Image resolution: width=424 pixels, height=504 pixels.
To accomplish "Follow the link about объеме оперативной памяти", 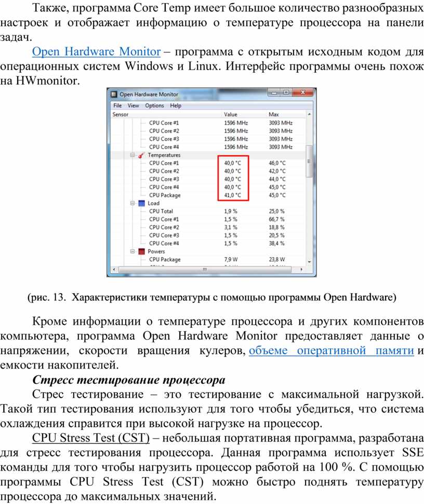I will pos(332,350).
